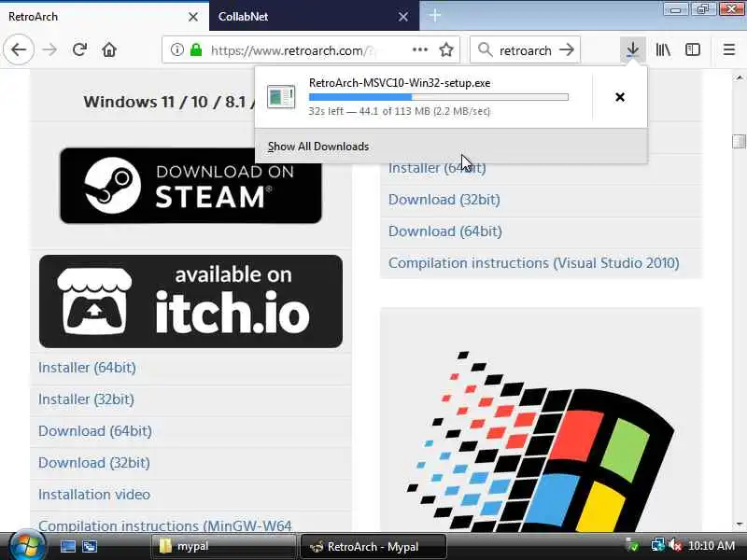The width and height of the screenshot is (747, 560).
Task: Open the hamburger application menu
Action: (729, 49)
